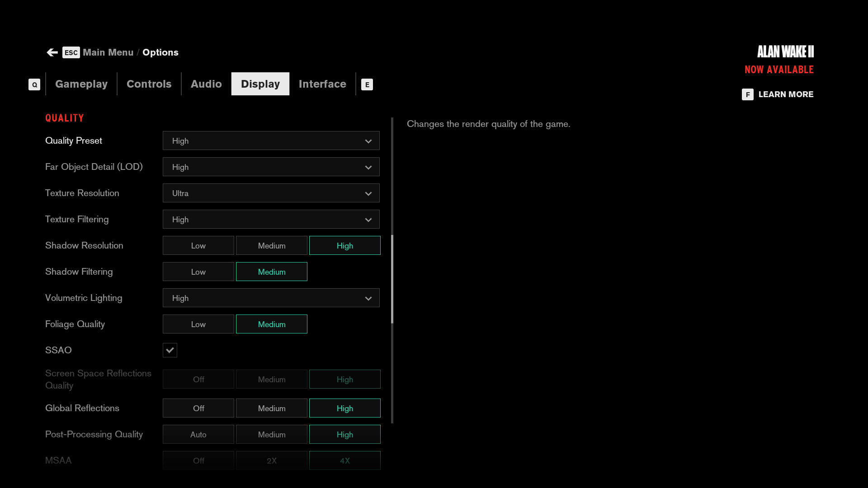Set Post-Processing Quality to Medium
868x488 pixels.
(x=272, y=434)
